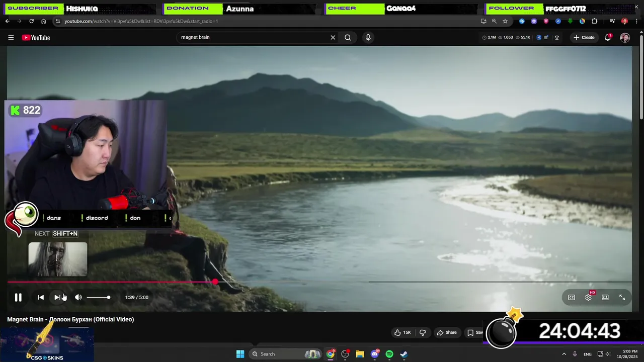Viewport: 644px width, 362px height.
Task: Toggle closed captions in the player
Action: (x=572, y=297)
